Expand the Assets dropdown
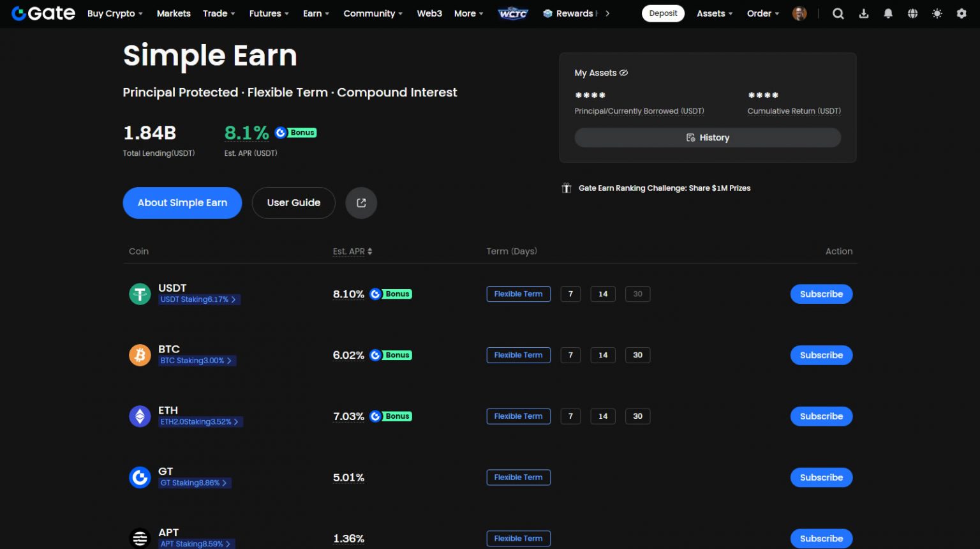980x549 pixels. [x=715, y=13]
